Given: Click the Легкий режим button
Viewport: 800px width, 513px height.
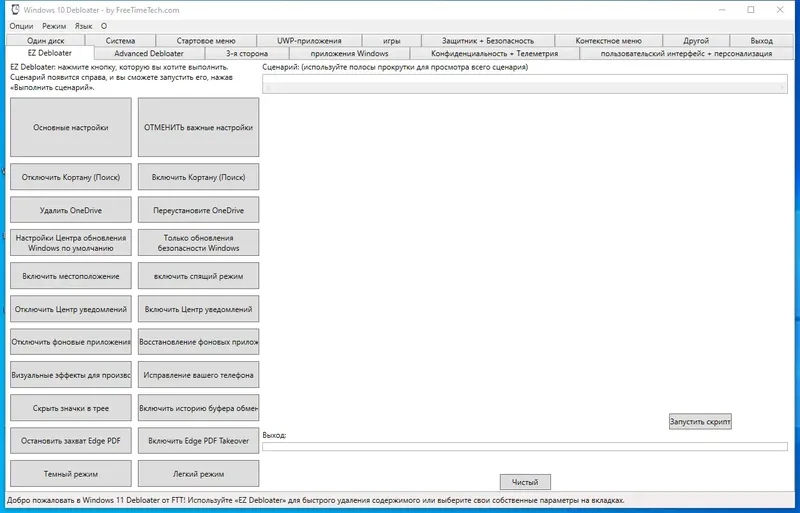Looking at the screenshot, I should (198, 474).
